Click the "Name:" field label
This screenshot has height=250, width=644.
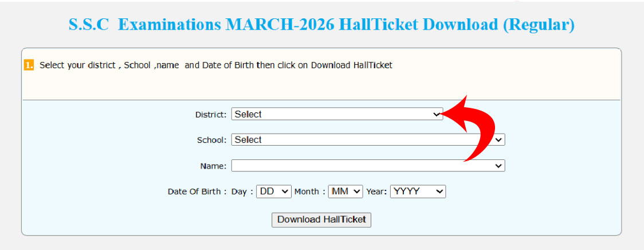coord(213,166)
